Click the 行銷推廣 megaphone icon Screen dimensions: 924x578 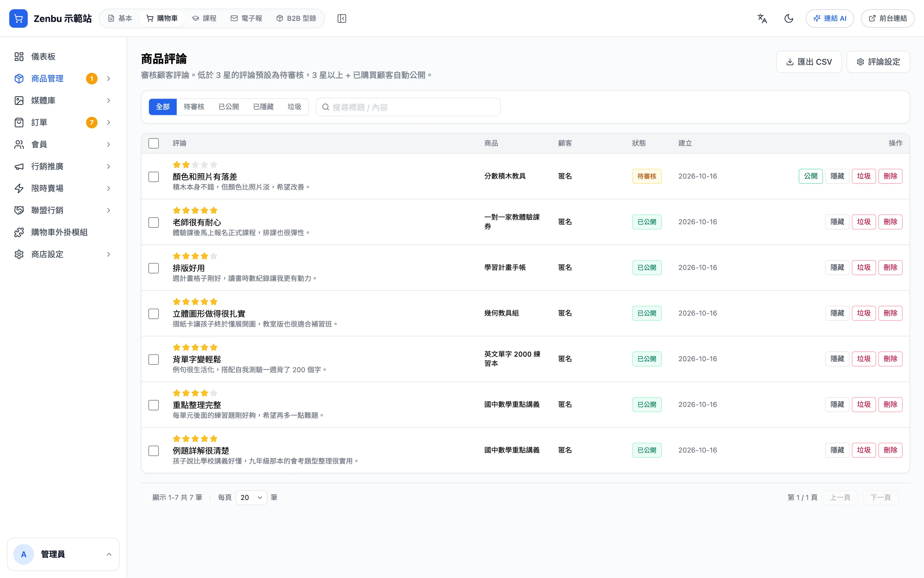[x=19, y=166]
